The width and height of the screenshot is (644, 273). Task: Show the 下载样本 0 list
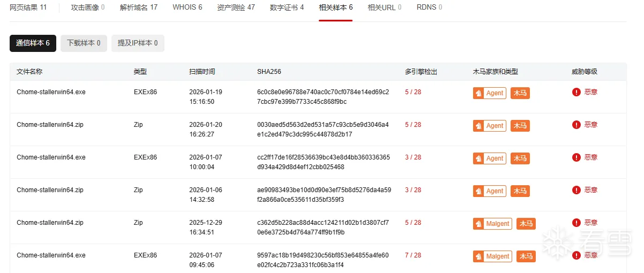(x=84, y=43)
